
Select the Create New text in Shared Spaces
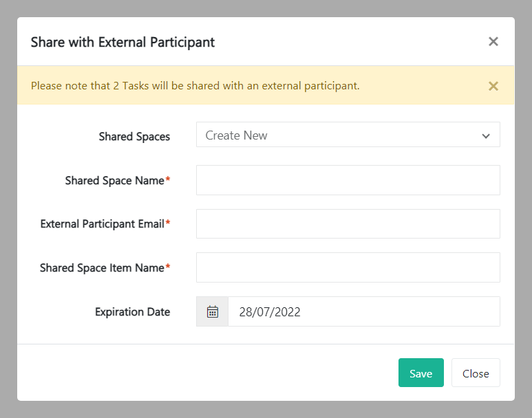click(236, 135)
